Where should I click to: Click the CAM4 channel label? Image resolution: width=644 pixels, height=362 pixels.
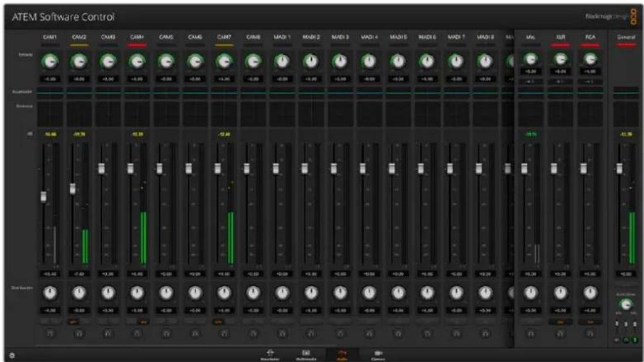click(137, 37)
